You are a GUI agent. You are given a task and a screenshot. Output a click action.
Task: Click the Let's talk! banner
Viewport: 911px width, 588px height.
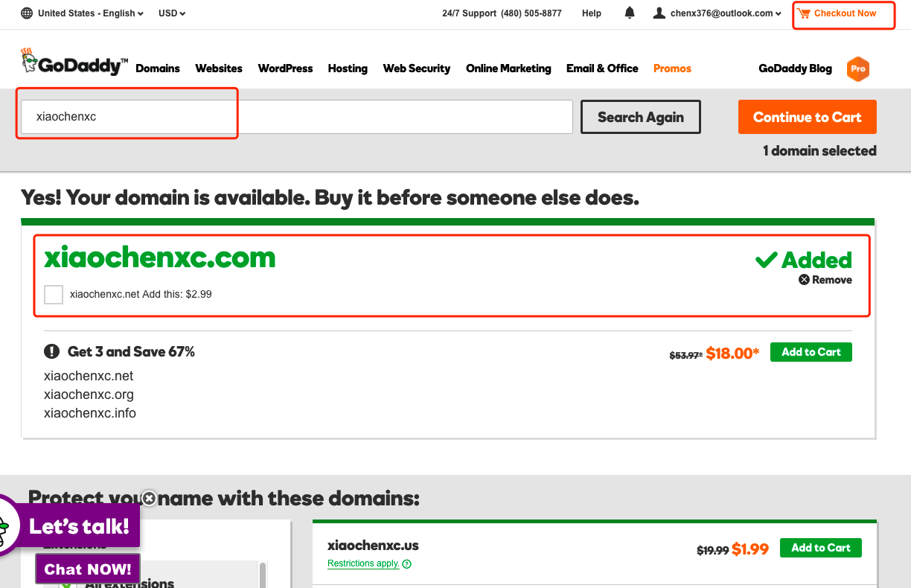pyautogui.click(x=79, y=526)
